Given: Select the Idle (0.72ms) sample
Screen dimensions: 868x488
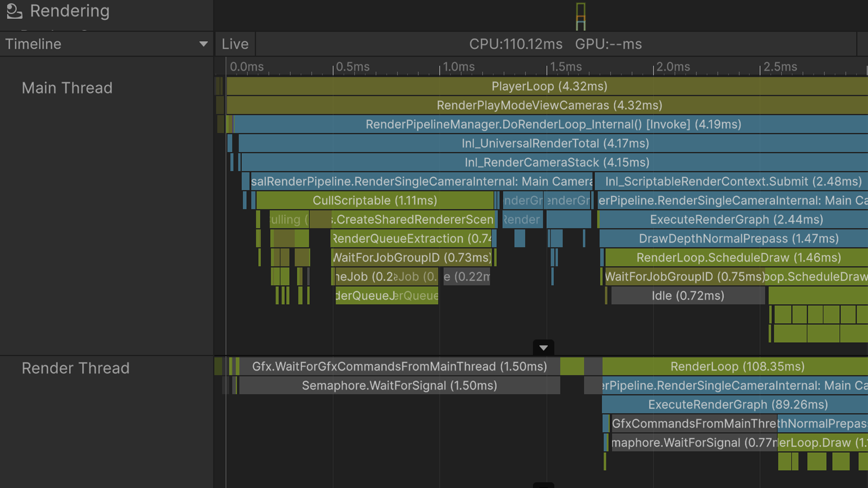Looking at the screenshot, I should tap(687, 296).
